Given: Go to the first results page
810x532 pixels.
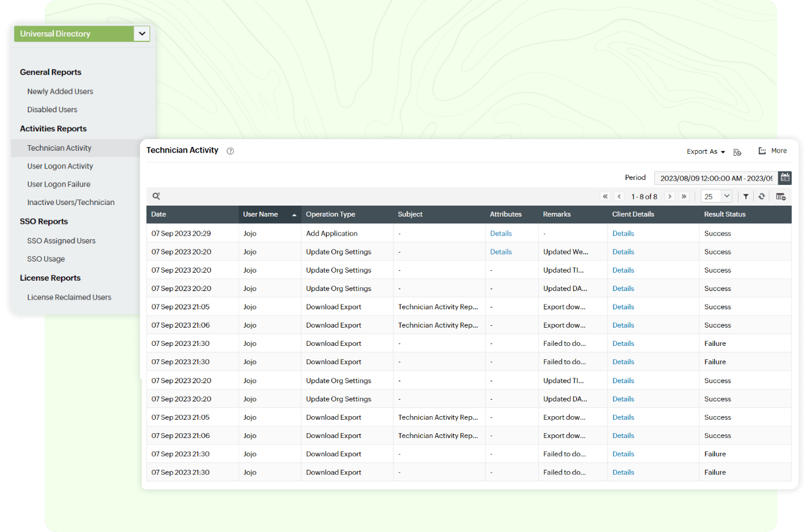Looking at the screenshot, I should [605, 196].
